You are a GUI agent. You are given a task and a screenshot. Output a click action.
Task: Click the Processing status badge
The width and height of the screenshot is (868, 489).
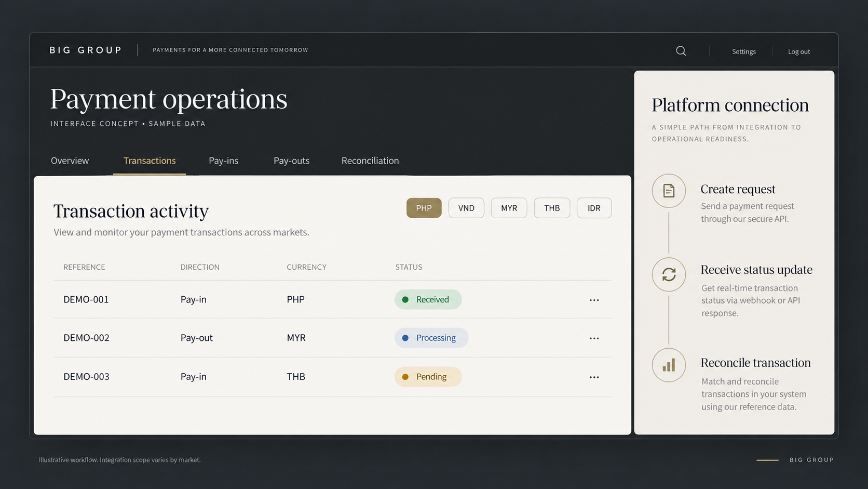click(431, 338)
